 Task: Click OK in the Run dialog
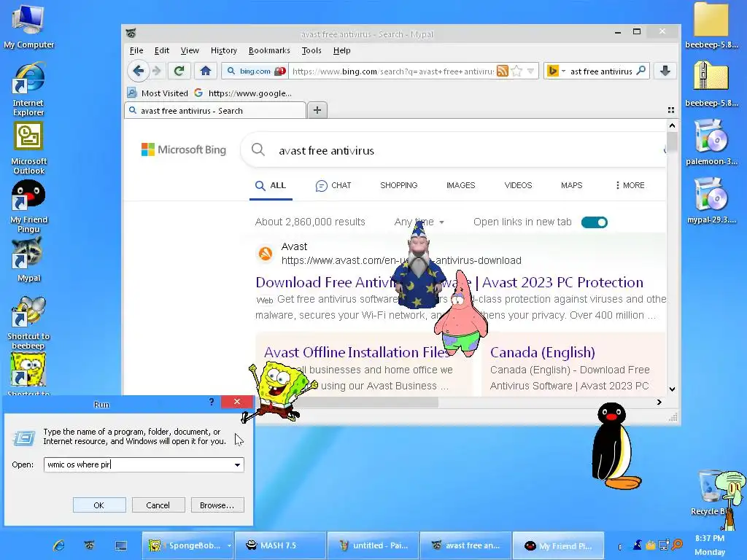pyautogui.click(x=99, y=505)
